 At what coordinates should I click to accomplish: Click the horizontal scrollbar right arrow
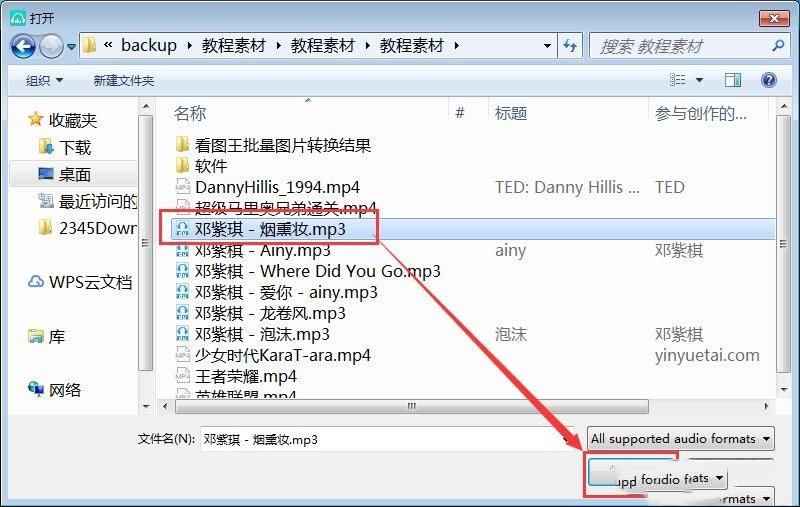pos(766,407)
